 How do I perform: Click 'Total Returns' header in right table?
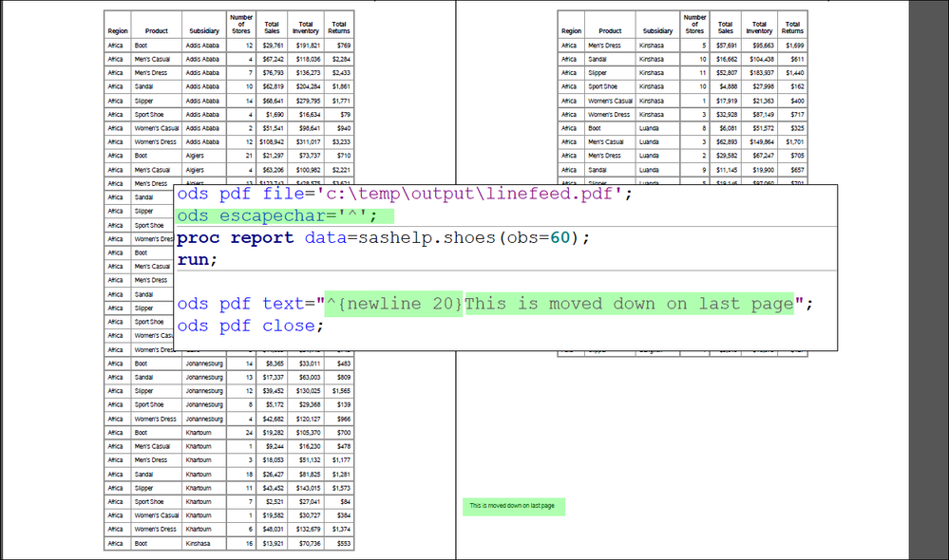[792, 28]
